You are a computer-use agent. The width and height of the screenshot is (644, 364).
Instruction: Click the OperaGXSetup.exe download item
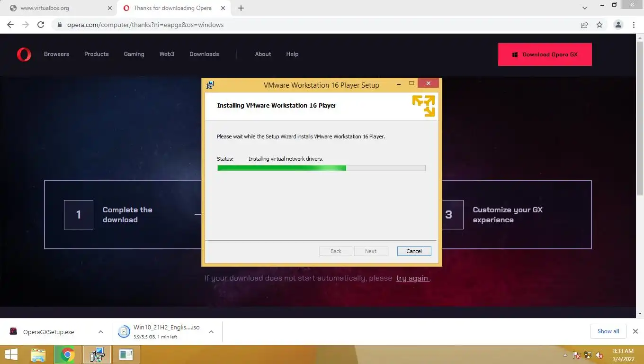(x=48, y=332)
